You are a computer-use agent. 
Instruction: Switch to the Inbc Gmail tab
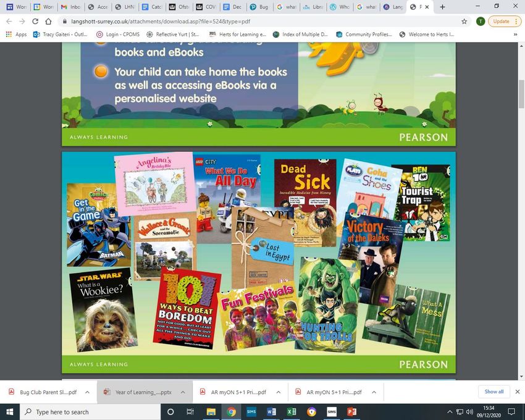pos(70,7)
